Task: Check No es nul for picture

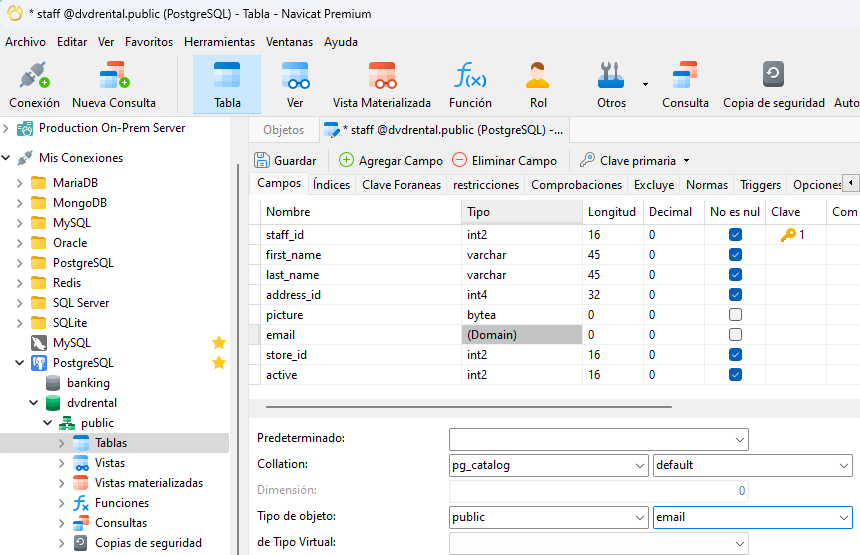Action: [735, 315]
